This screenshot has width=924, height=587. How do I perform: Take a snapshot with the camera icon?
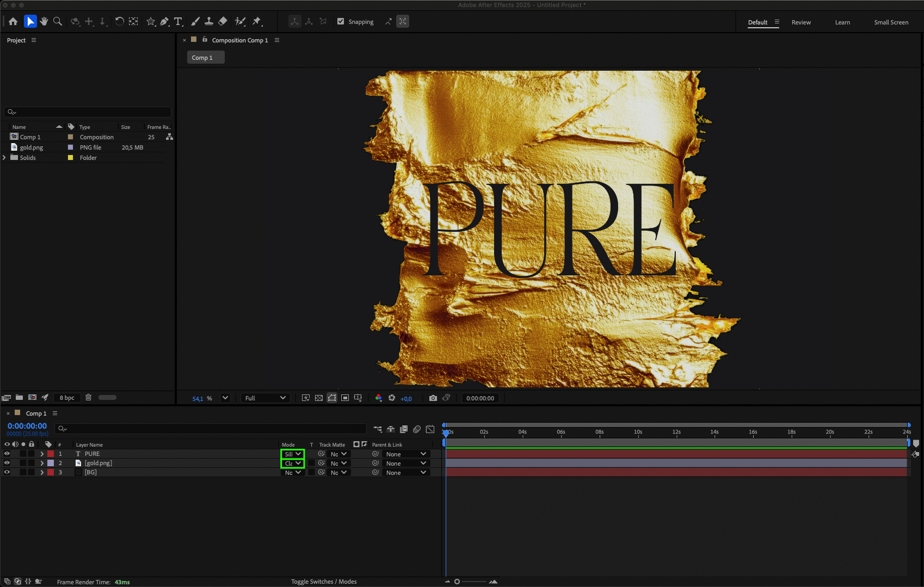[433, 398]
